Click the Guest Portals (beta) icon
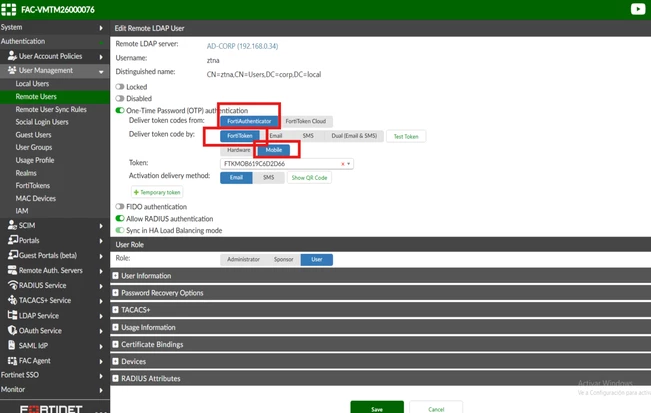The width and height of the screenshot is (651, 413). tap(12, 255)
